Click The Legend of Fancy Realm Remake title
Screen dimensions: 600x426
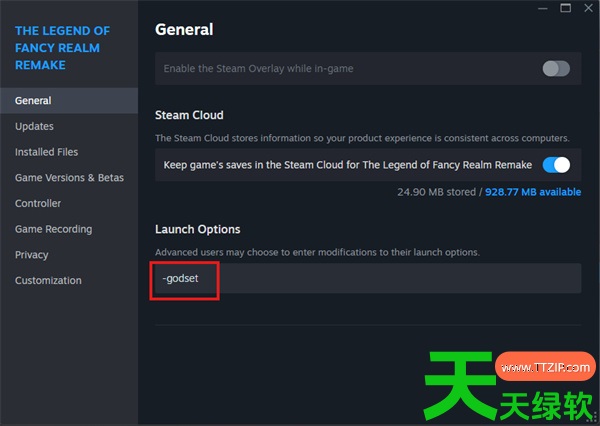(x=62, y=48)
